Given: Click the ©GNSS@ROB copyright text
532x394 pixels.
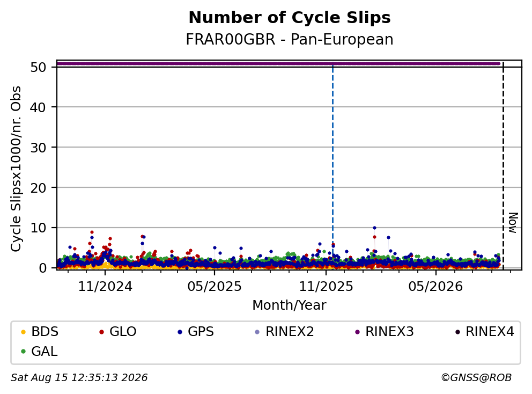Looking at the screenshot, I should pos(476,378).
